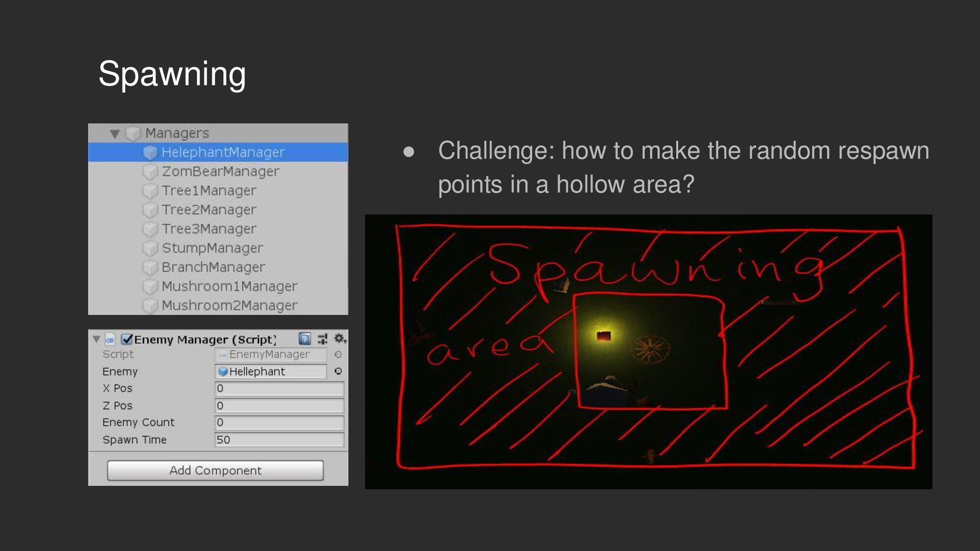Click the X Pos value field

pos(279,388)
